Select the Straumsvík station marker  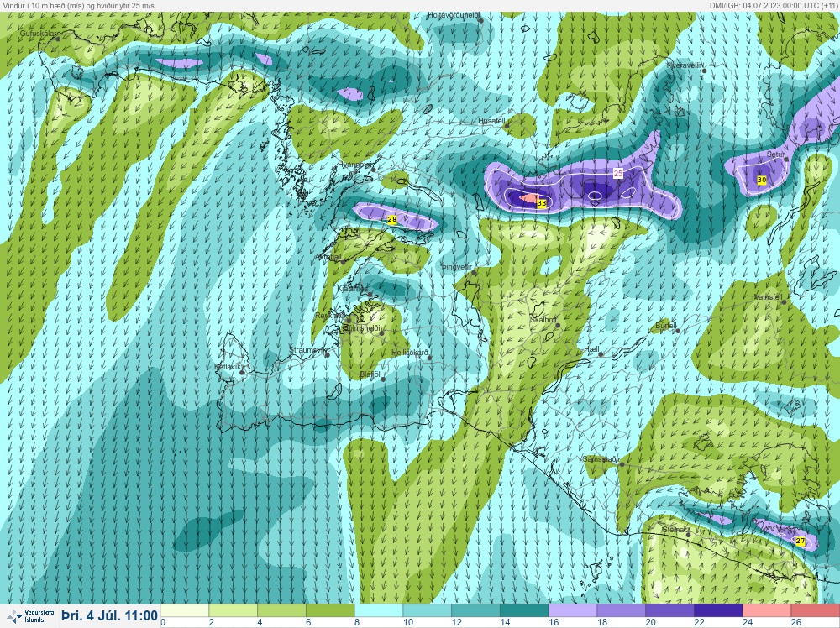point(328,355)
